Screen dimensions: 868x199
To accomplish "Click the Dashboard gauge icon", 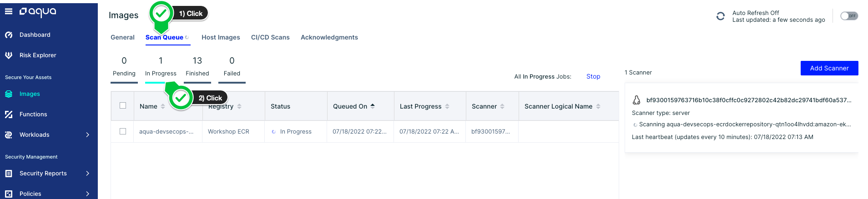I will (x=9, y=35).
